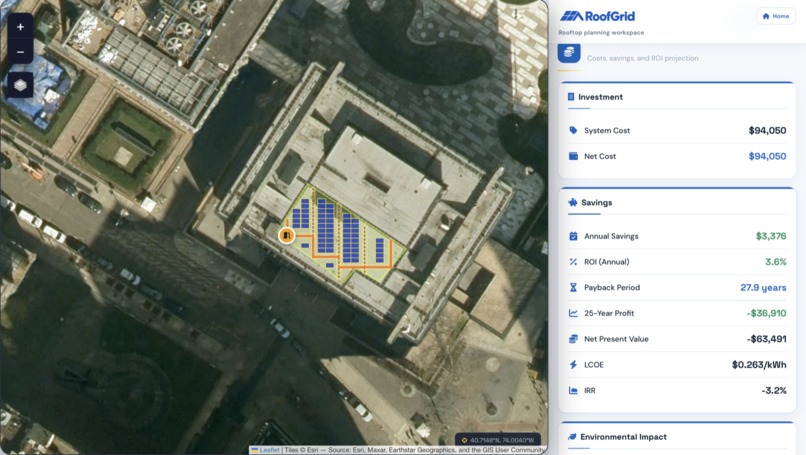Click the RoofGrid logo
Screen dimensions: 806x455
coord(597,16)
